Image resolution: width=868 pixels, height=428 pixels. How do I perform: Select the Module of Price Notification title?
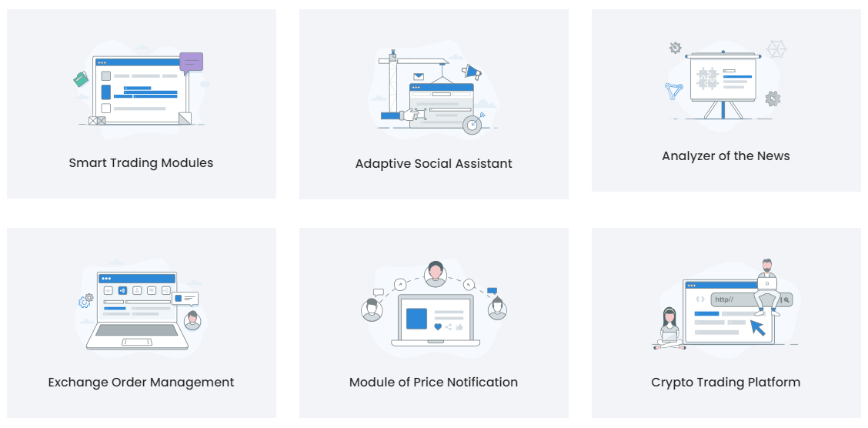[433, 383]
